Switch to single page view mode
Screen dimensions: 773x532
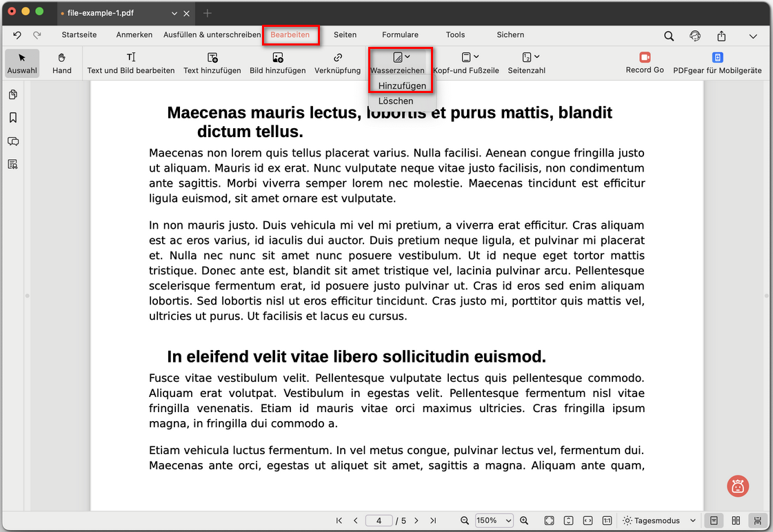click(714, 521)
